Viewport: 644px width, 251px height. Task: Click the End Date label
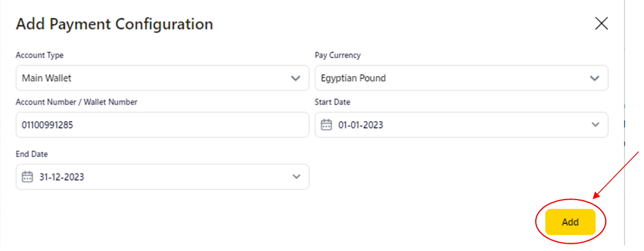tap(32, 154)
